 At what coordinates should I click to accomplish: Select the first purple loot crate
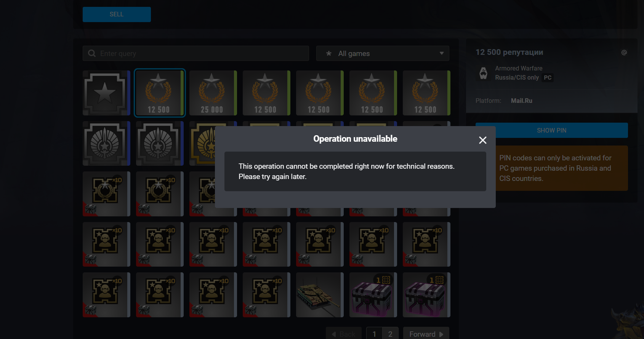coord(373,295)
